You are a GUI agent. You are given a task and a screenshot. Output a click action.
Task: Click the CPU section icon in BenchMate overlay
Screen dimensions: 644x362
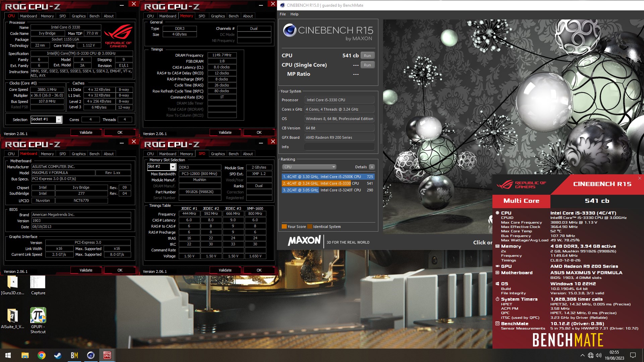[497, 213]
